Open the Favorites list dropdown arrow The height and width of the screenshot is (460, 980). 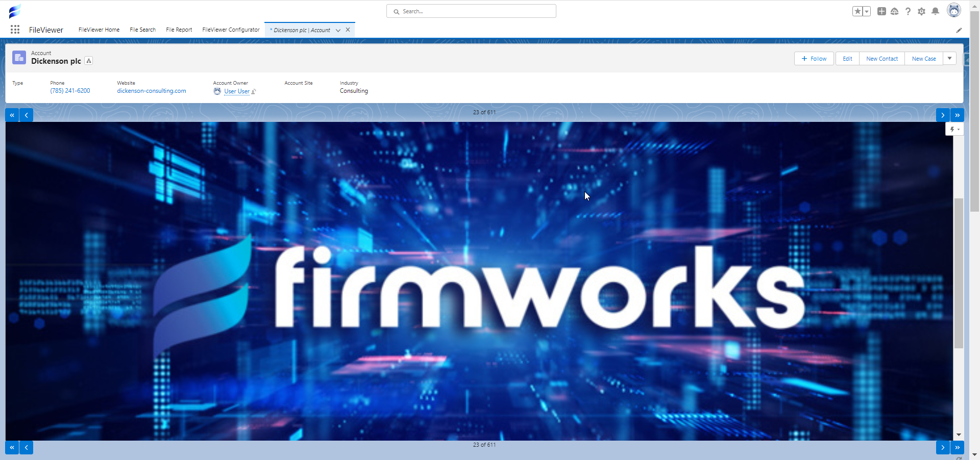coord(867,11)
